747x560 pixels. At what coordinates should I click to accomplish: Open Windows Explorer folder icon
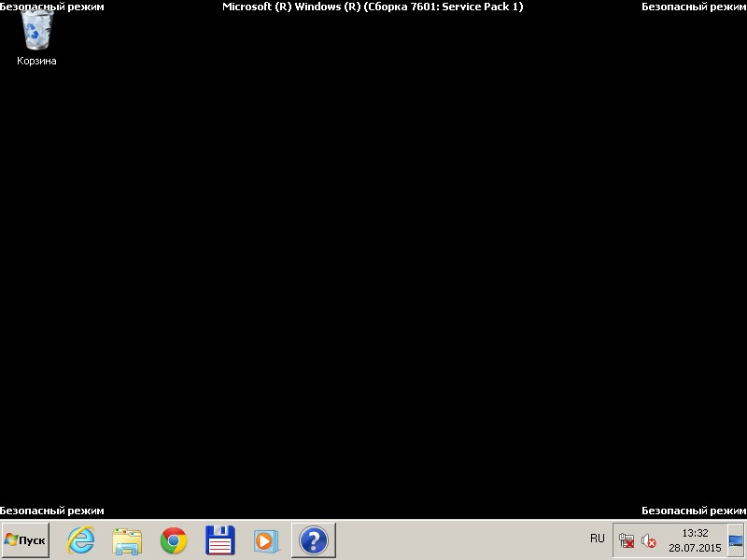pyautogui.click(x=127, y=541)
